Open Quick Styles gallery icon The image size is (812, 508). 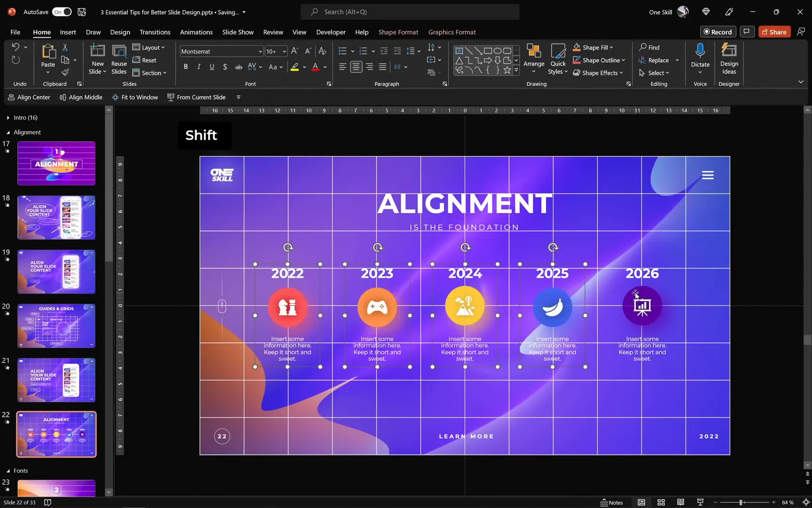tap(558, 51)
